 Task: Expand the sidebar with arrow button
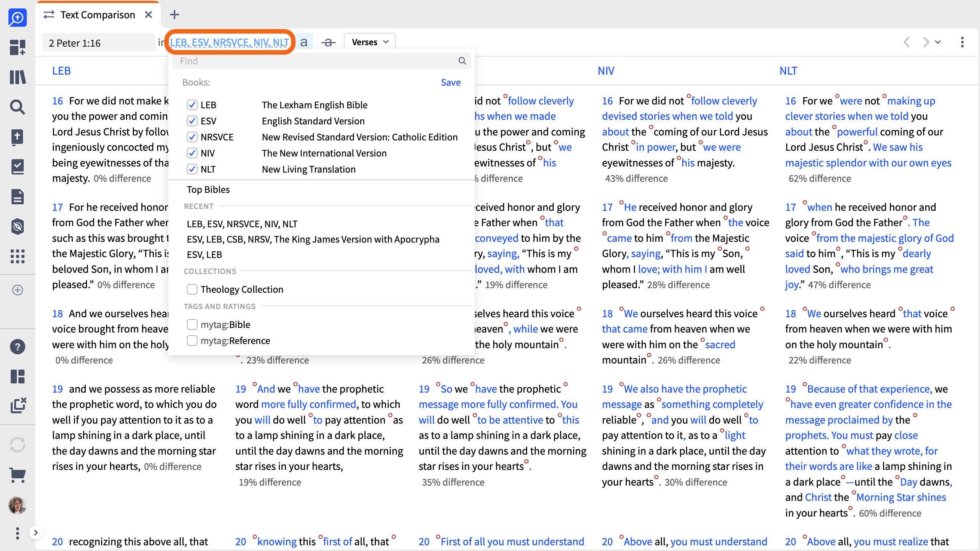click(x=36, y=533)
